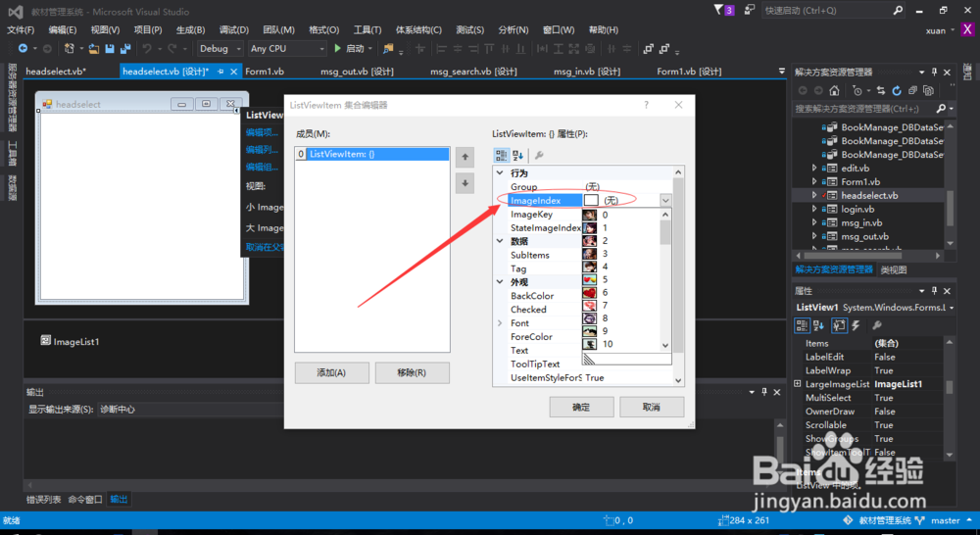980x535 pixels.
Task: Click Property Pages wrench icon in Properties panel
Action: click(x=877, y=325)
